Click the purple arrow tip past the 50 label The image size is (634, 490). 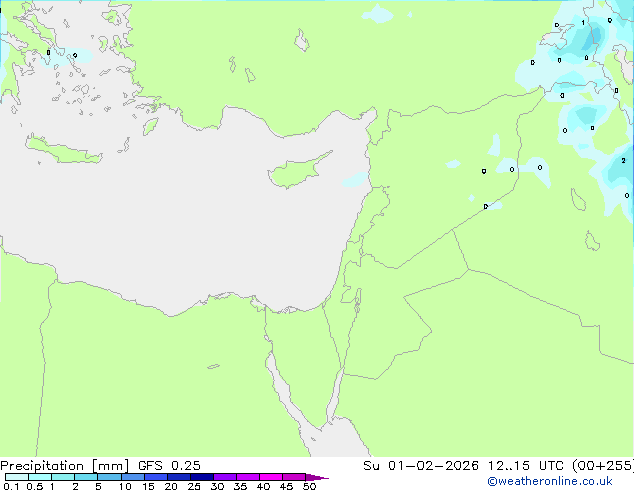click(x=317, y=477)
